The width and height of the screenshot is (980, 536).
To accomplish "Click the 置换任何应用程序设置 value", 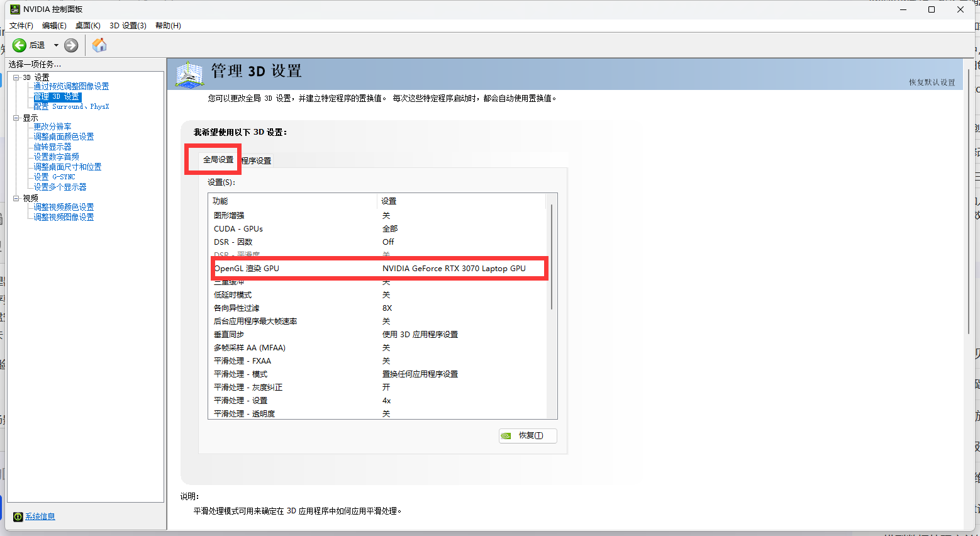I will (x=420, y=374).
